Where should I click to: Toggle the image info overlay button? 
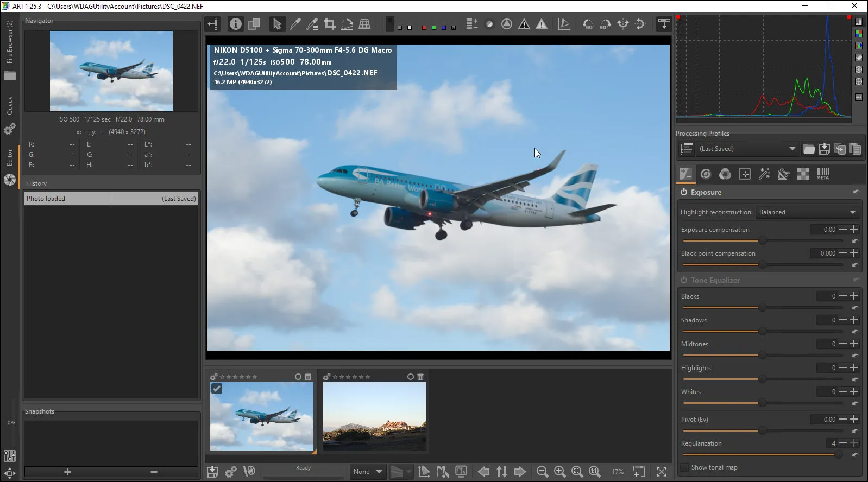[235, 24]
